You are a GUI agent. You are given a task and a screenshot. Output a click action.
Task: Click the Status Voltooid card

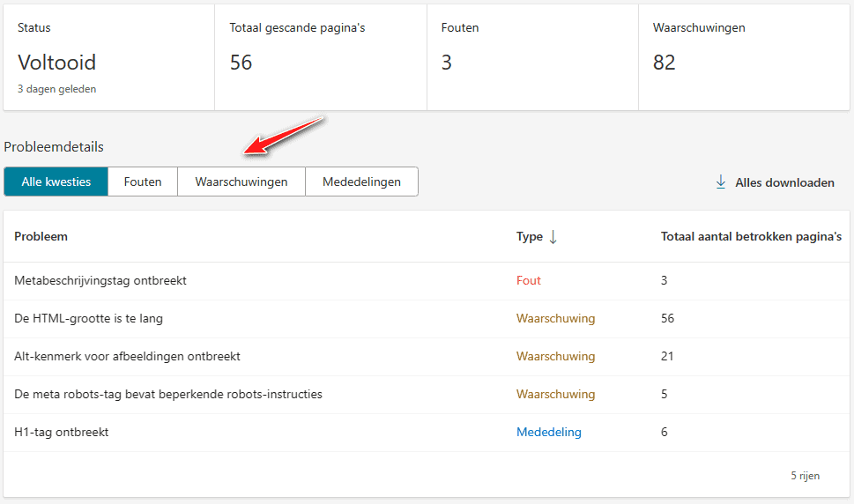[x=109, y=57]
